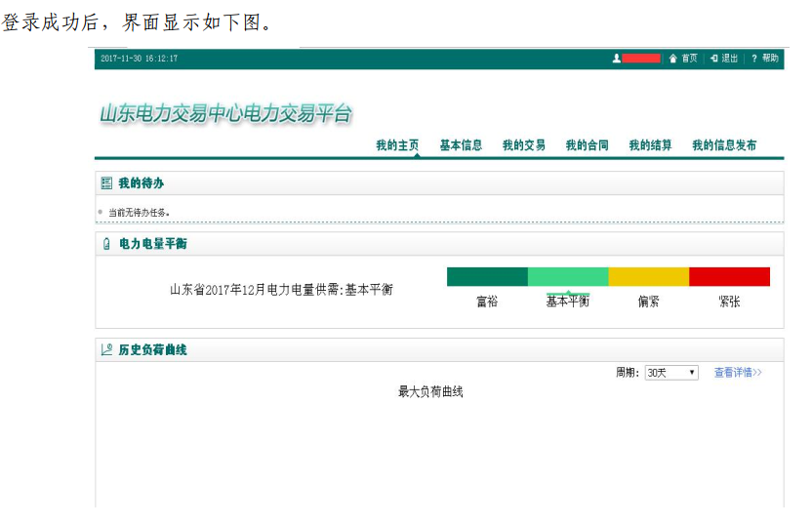
Task: Click the dark green 富裕 color block
Action: click(x=487, y=277)
